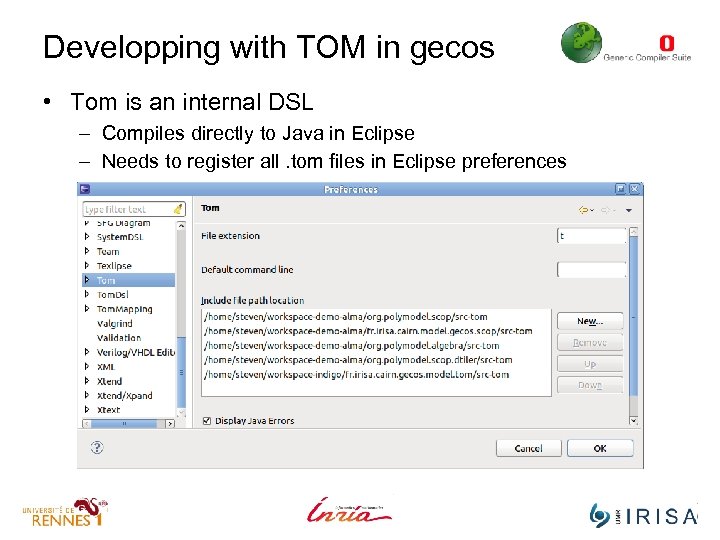
Task: Select the org.polymodel.scop.dtiler/src-tom path entry
Action: pyautogui.click(x=358, y=360)
